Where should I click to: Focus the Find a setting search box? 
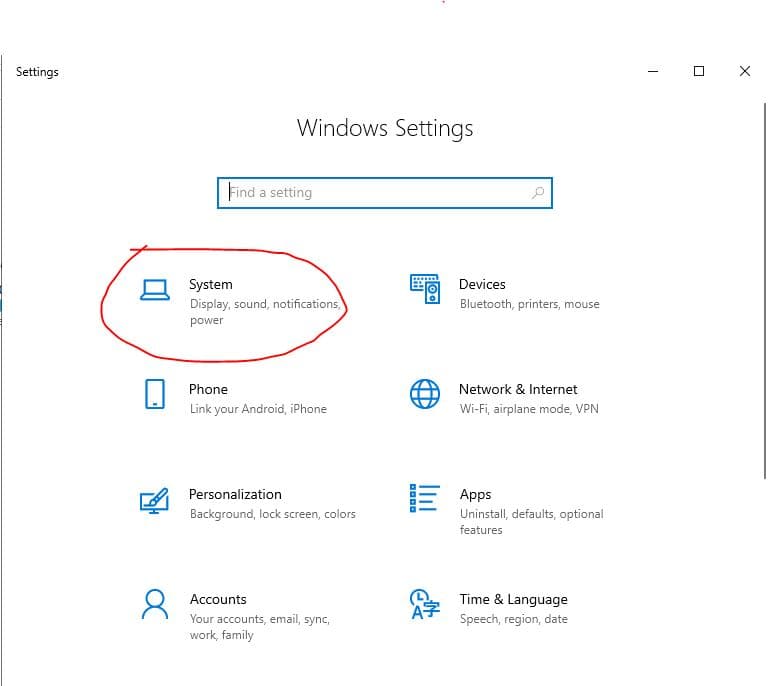385,193
